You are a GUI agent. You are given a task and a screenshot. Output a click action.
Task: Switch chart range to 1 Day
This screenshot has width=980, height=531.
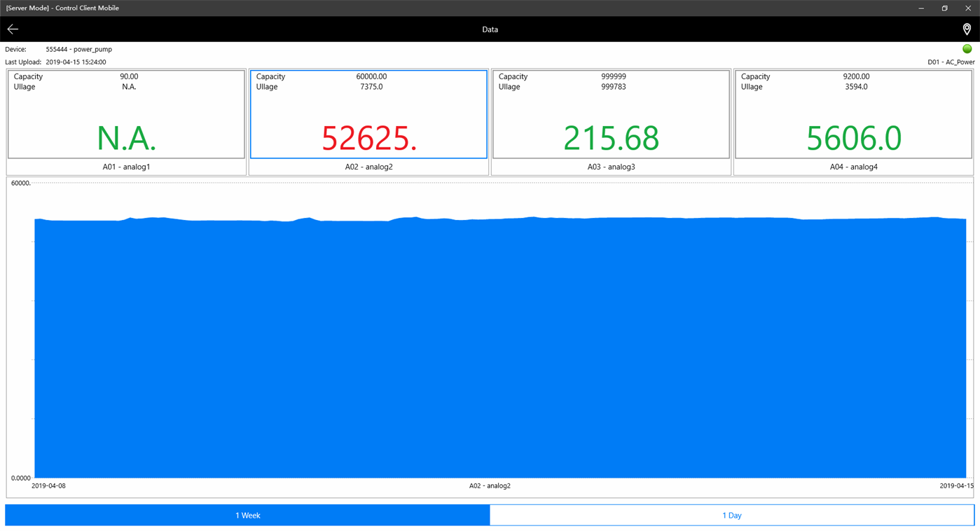click(732, 515)
